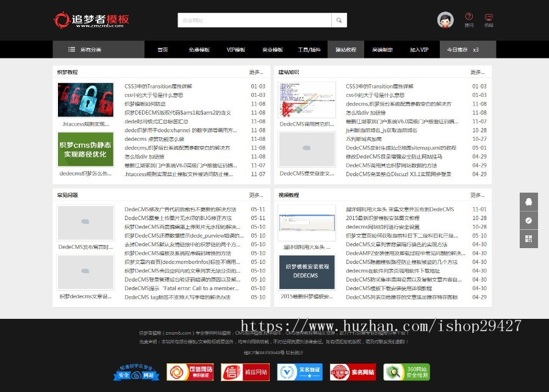Click the 织梦教程 section heading

point(67,72)
